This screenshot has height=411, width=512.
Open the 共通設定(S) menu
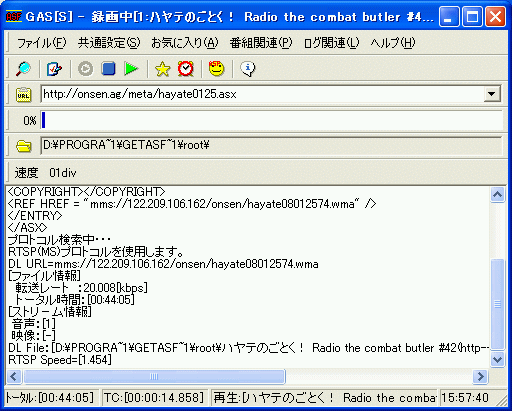[109, 43]
